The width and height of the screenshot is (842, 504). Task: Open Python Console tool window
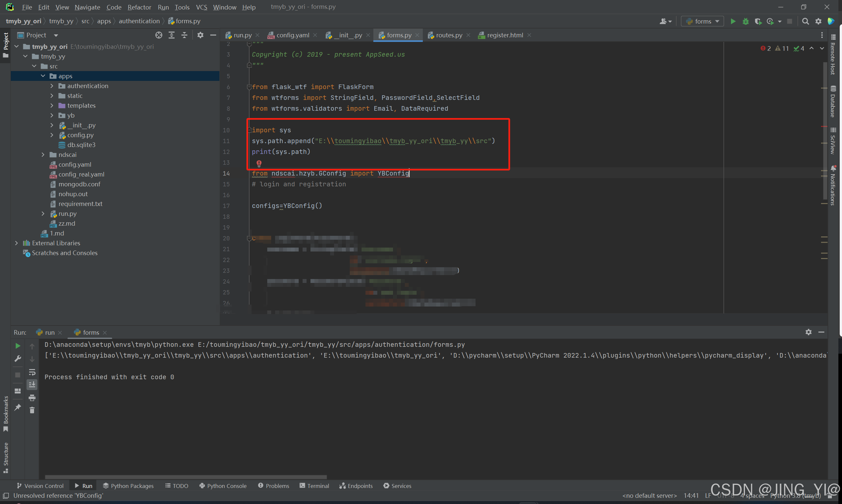point(223,486)
